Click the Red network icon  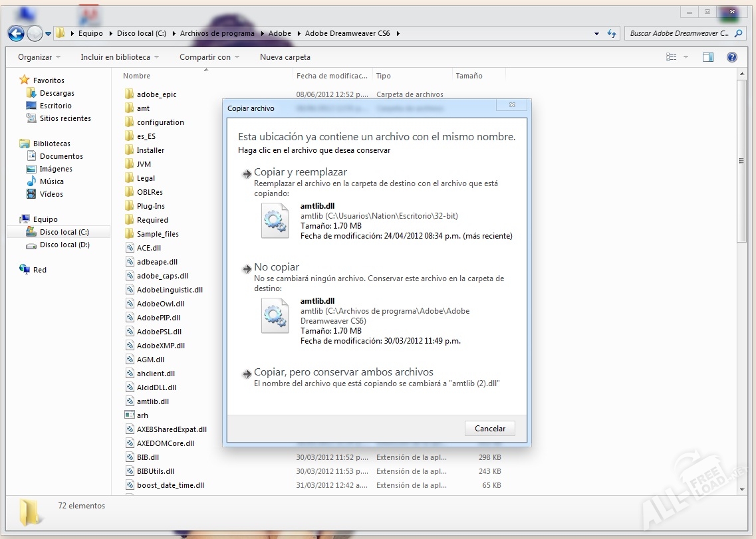pos(25,270)
